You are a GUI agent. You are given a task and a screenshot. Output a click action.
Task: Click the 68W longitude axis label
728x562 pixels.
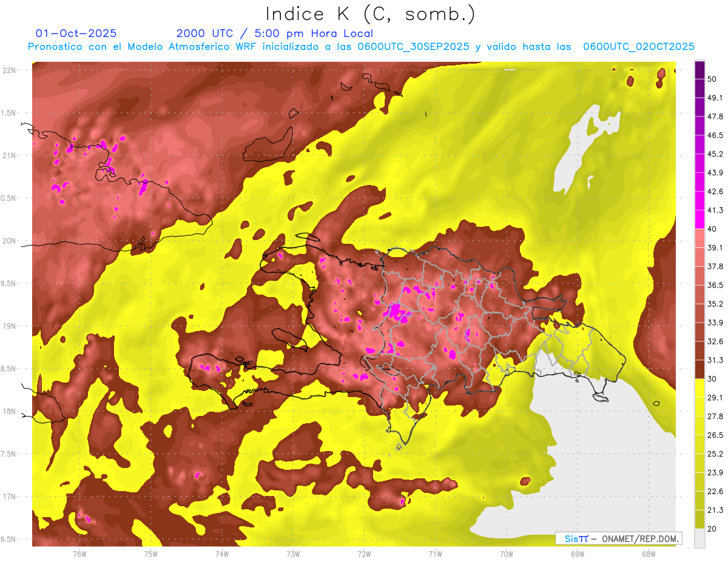tap(648, 554)
